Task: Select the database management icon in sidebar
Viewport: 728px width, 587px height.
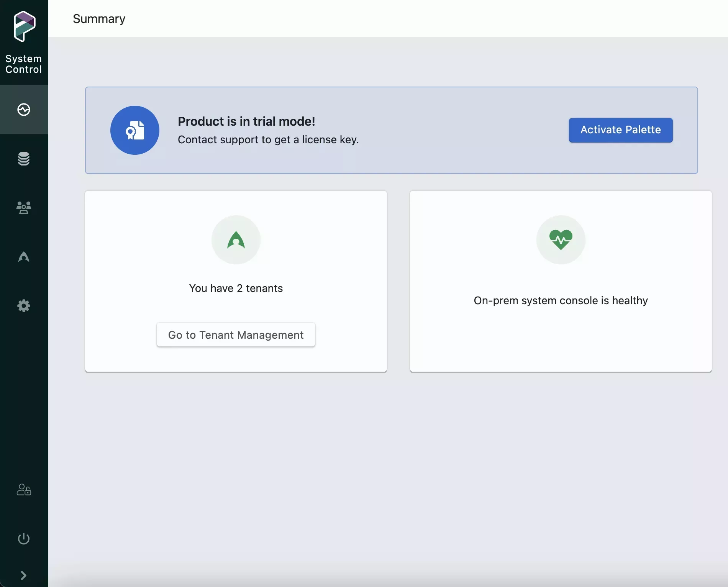Action: [x=23, y=159]
